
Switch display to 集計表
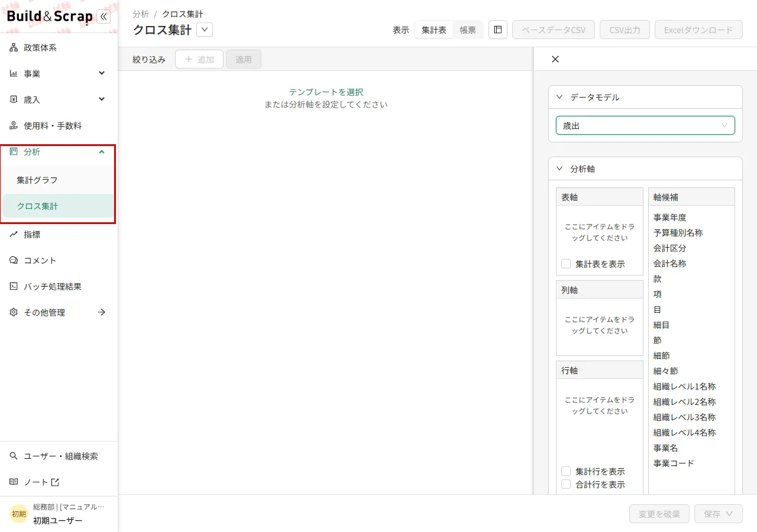(x=434, y=30)
